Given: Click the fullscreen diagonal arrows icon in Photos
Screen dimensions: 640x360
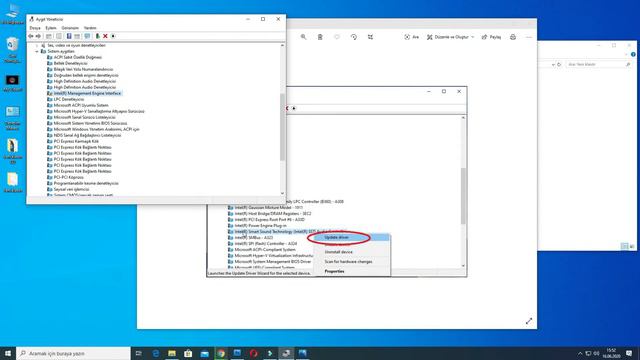Looking at the screenshot, I should pyautogui.click(x=529, y=321).
